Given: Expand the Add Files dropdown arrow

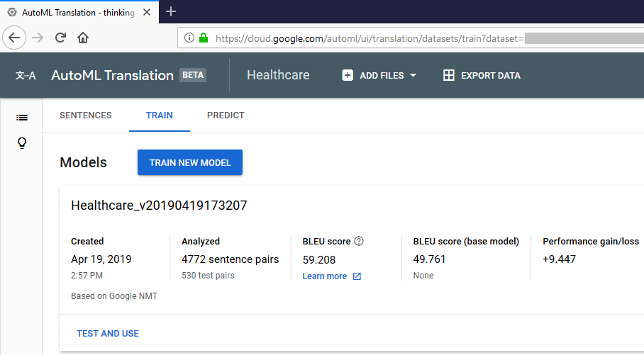Looking at the screenshot, I should click(x=413, y=76).
